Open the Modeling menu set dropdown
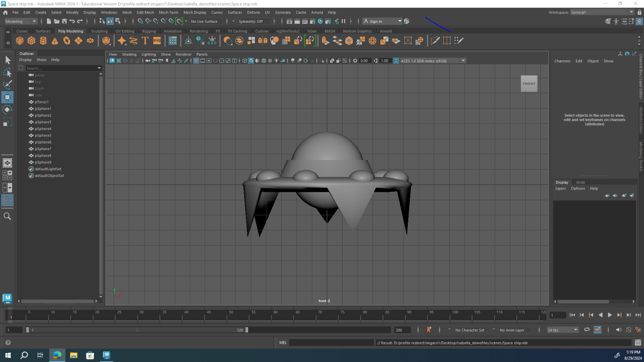The image size is (644, 362). click(21, 21)
